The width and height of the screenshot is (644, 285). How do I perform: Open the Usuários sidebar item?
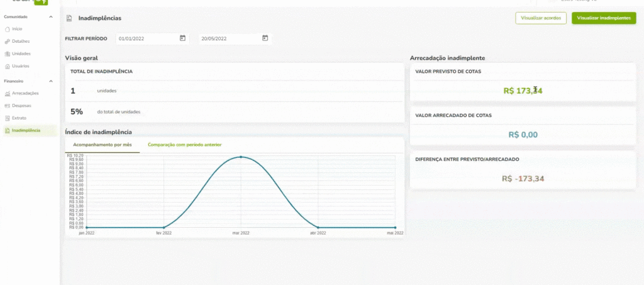point(21,65)
